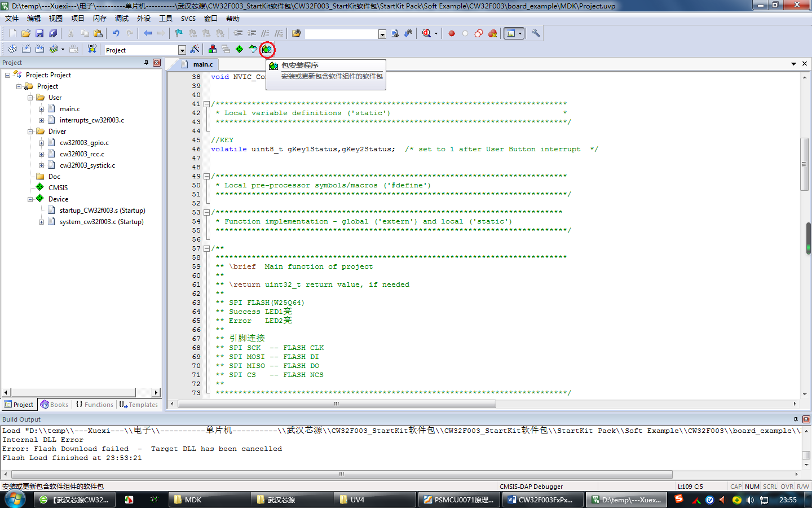
Task: Open Select Software Packs icon
Action: coord(253,49)
